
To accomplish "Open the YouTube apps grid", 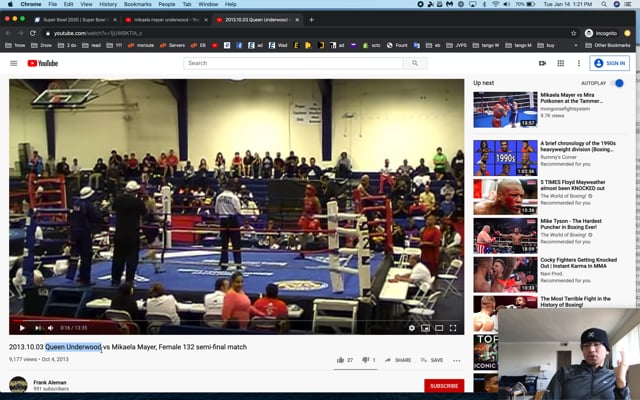I will tap(560, 63).
